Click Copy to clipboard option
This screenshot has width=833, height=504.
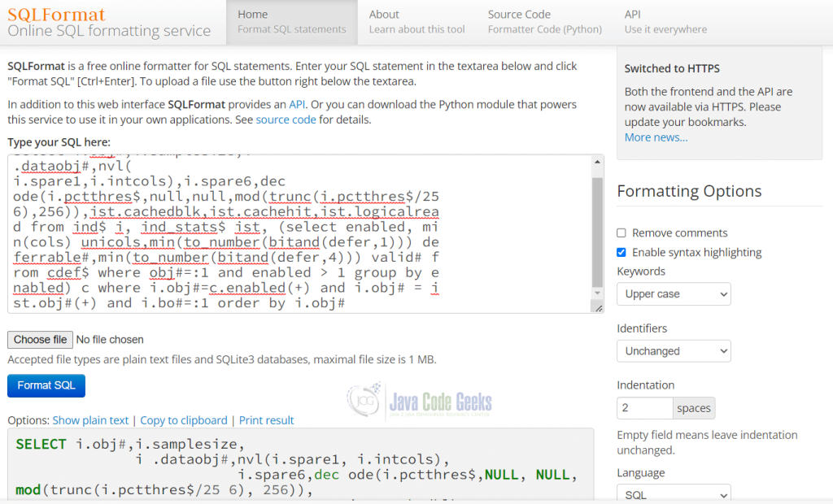click(x=183, y=420)
